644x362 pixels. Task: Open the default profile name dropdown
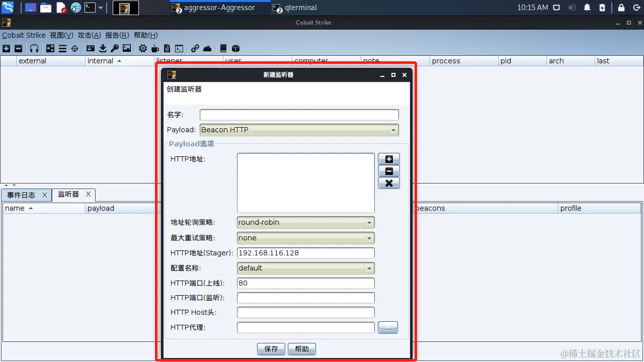306,268
